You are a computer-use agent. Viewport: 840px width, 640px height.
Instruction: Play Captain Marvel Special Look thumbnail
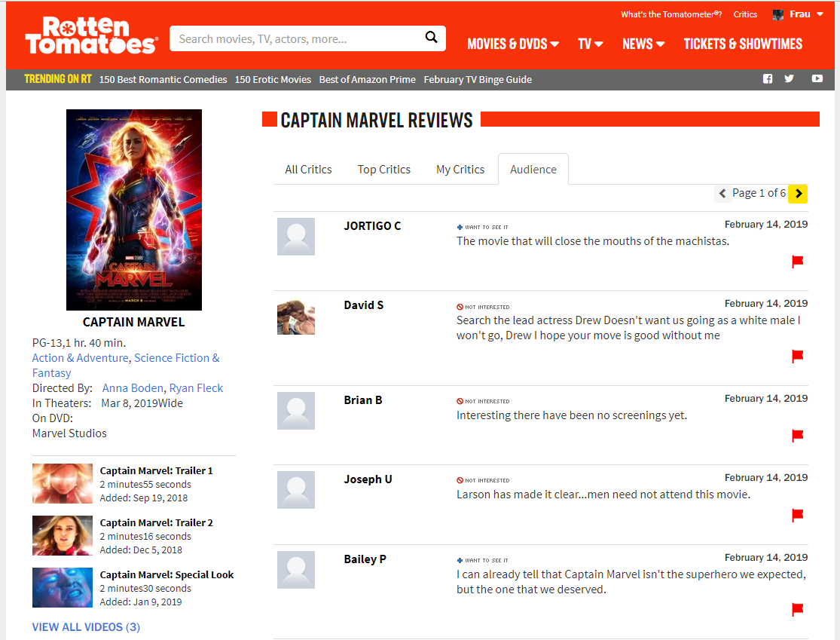[x=62, y=587]
